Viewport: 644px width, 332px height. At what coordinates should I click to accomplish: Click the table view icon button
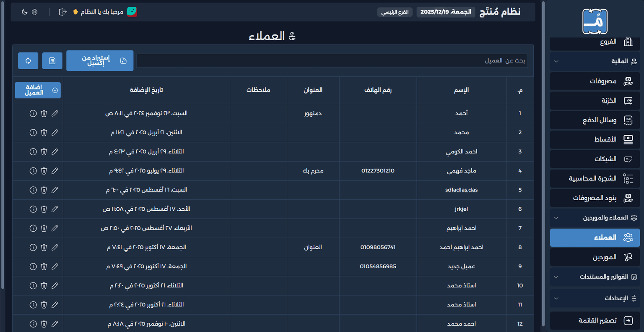click(x=52, y=61)
